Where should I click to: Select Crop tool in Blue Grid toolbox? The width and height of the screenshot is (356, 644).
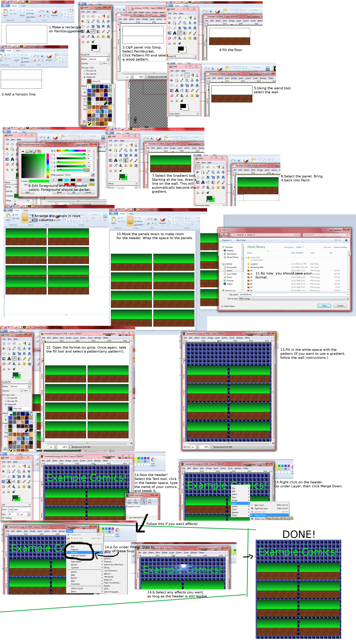point(9,354)
